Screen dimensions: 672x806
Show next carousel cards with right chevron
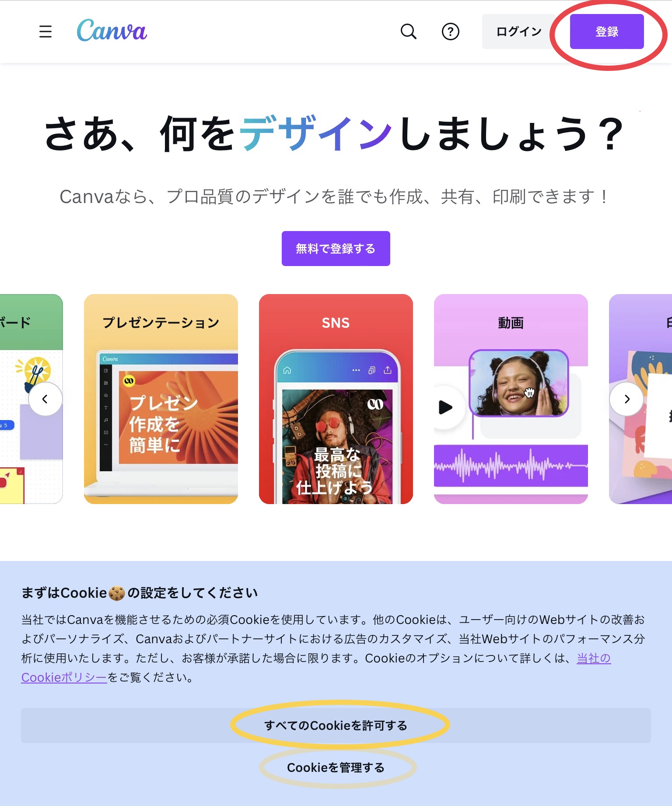click(626, 399)
